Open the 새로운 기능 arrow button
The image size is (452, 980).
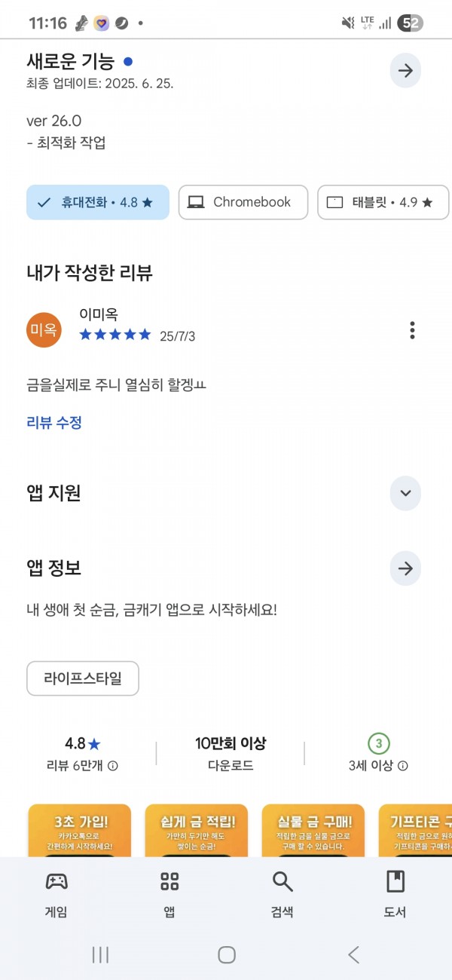405,71
